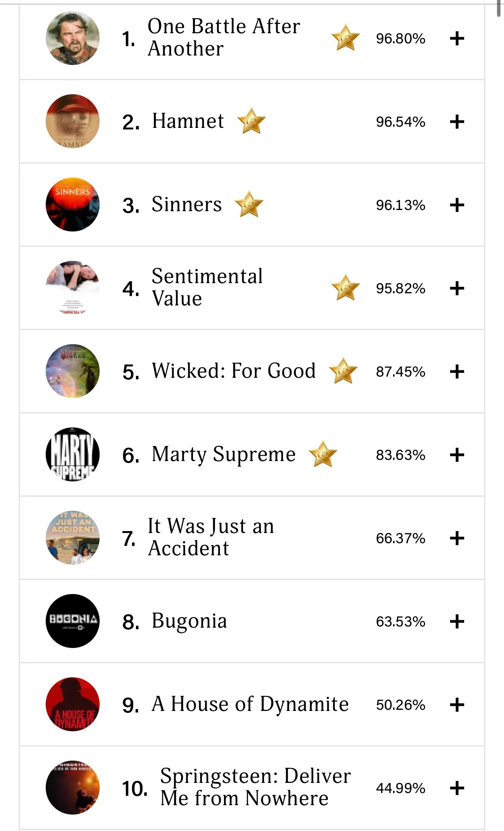Open the Sentimental Value title link
This screenshot has height=831, width=504.
207,287
